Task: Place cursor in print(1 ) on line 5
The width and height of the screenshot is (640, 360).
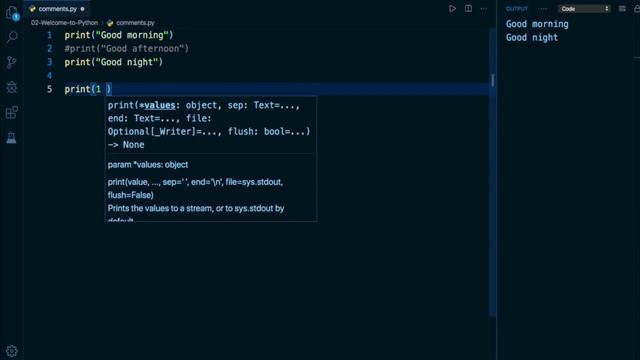Action: tap(88, 89)
